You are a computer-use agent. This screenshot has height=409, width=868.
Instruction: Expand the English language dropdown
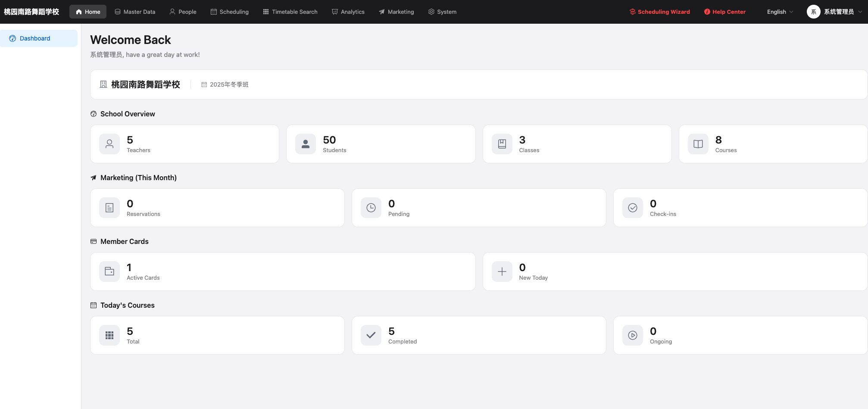point(779,12)
